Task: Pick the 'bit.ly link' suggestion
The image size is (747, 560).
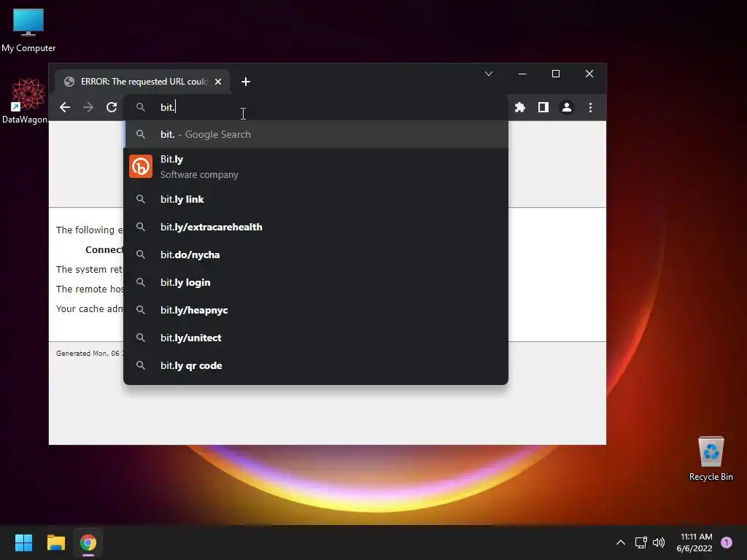Action: point(315,199)
